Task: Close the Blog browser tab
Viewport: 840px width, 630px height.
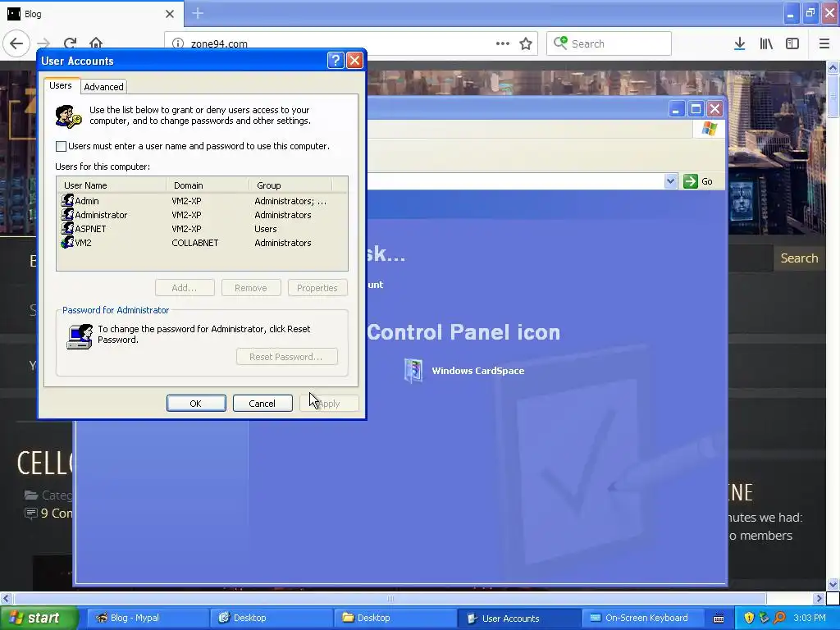Action: [x=170, y=14]
